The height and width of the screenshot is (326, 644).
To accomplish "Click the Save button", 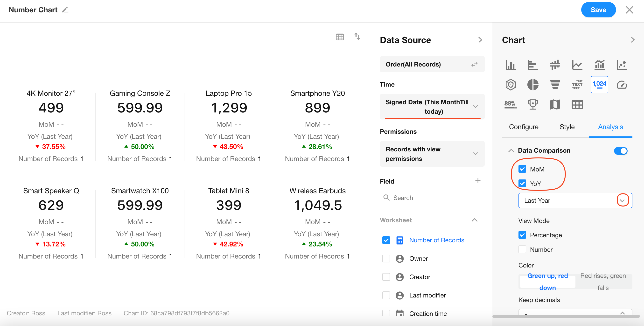I will click(598, 10).
